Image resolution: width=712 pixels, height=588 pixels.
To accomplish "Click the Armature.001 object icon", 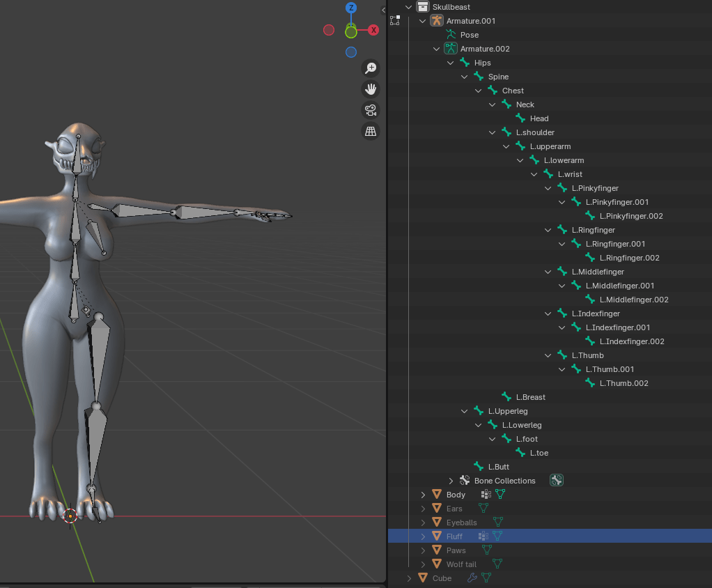I will tap(437, 21).
